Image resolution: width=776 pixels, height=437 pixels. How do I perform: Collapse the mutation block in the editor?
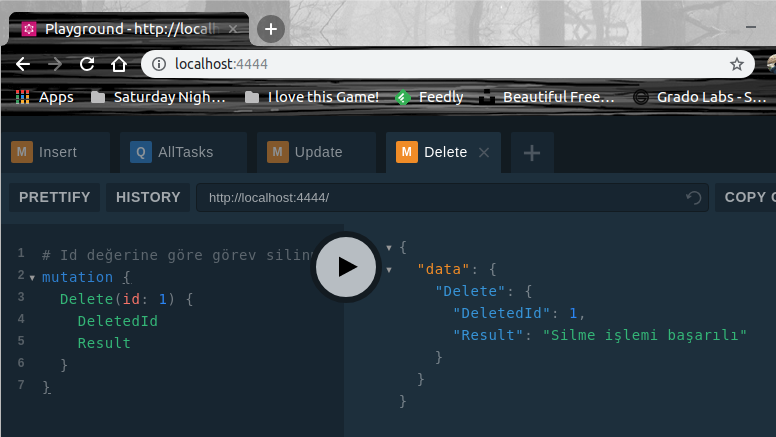click(x=33, y=278)
